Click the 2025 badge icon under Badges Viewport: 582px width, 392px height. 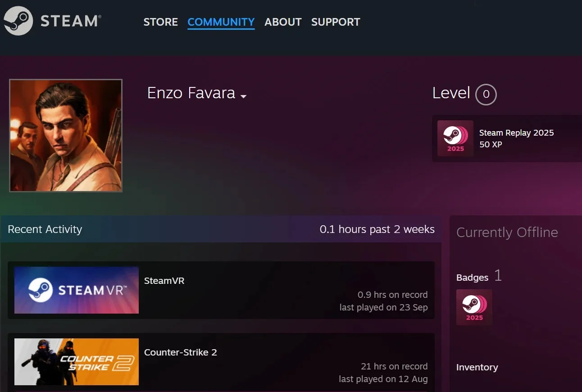coord(474,307)
